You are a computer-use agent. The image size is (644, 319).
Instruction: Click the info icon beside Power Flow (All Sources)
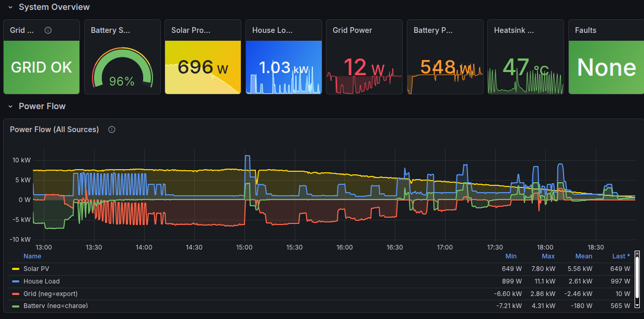(x=112, y=129)
